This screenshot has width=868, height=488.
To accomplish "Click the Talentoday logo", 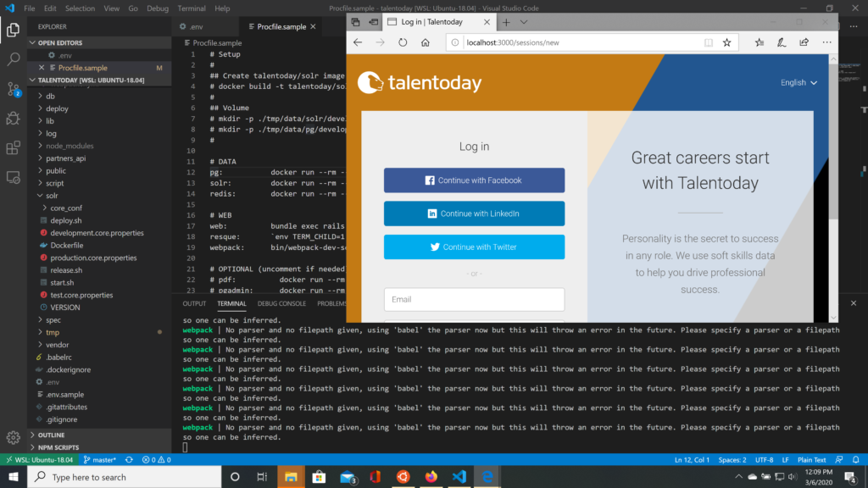I will pyautogui.click(x=420, y=83).
